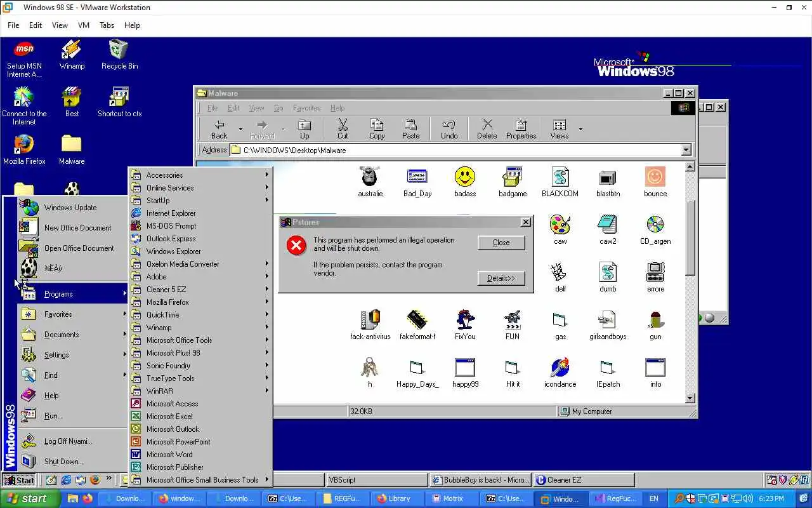Screen dimensions: 812x508
Task: Open the Properties toolbar button
Action: 521,129
